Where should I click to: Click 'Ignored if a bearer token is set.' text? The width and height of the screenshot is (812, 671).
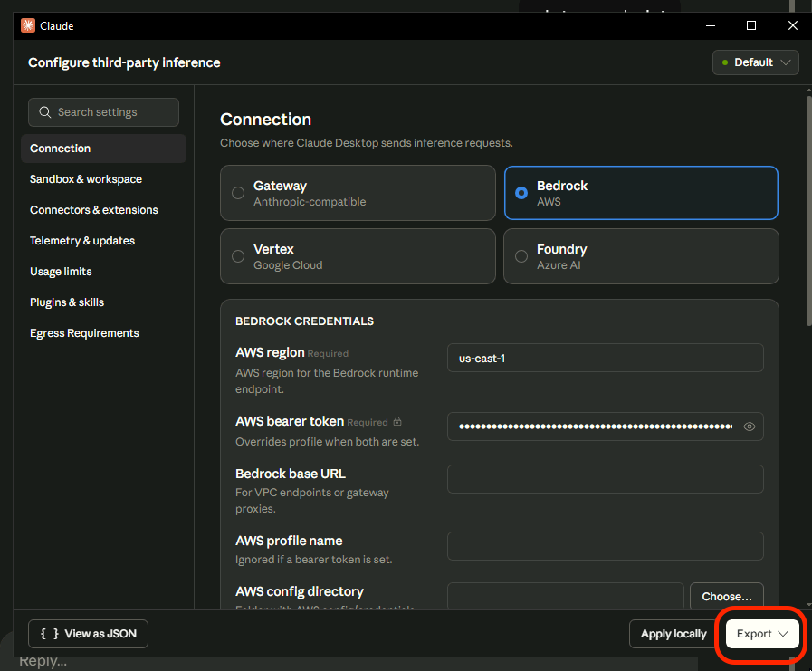(314, 560)
